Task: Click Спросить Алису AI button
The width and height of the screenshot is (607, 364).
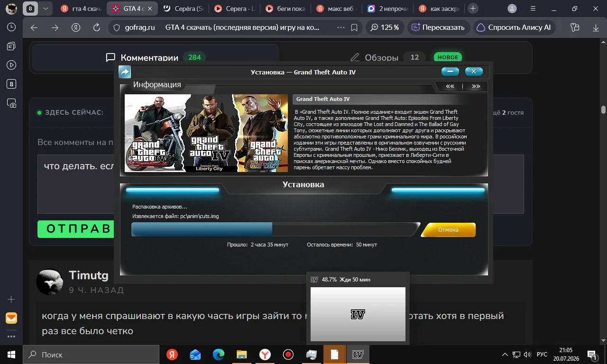Action: tap(515, 27)
